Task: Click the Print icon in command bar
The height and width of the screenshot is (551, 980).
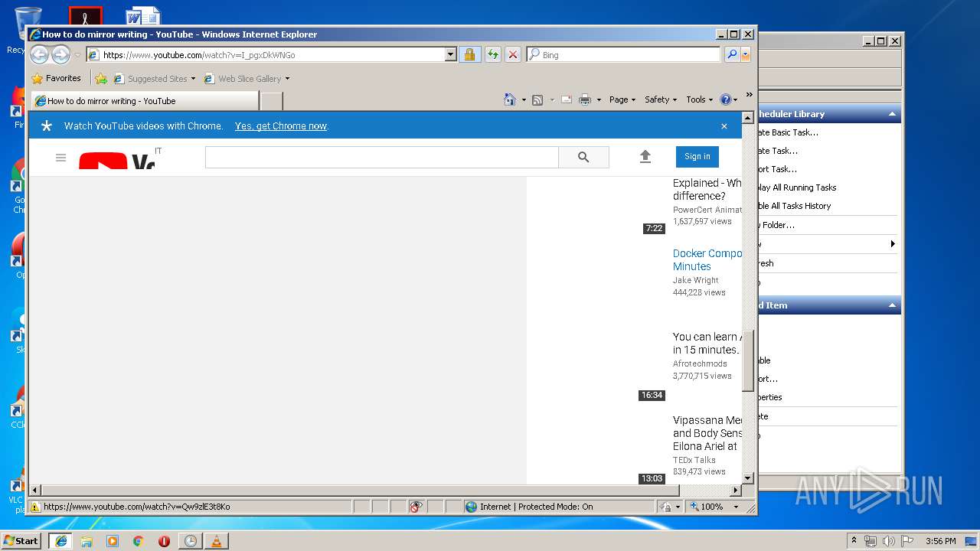Action: point(585,99)
